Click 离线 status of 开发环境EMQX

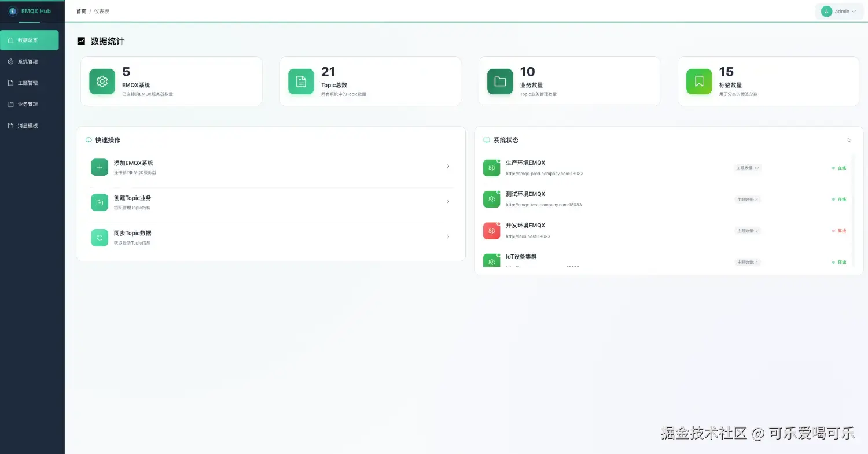pyautogui.click(x=839, y=231)
